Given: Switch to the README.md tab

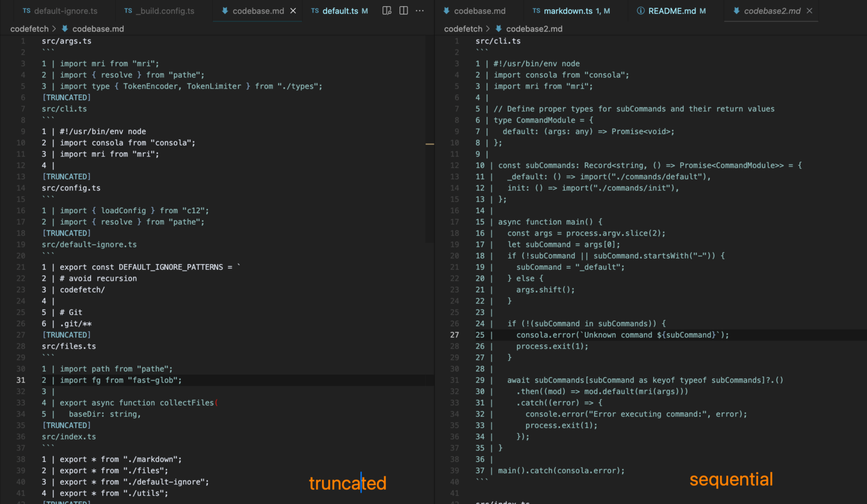Looking at the screenshot, I should [x=671, y=11].
